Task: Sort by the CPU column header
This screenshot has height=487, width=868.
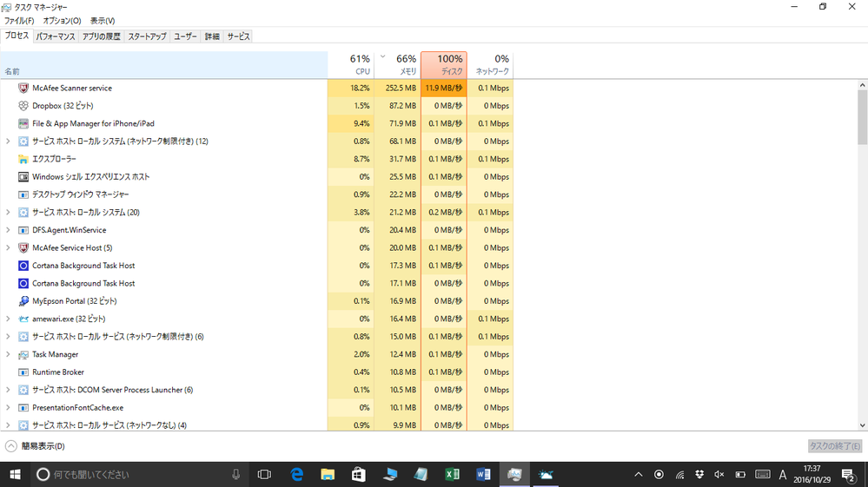Action: pyautogui.click(x=351, y=65)
